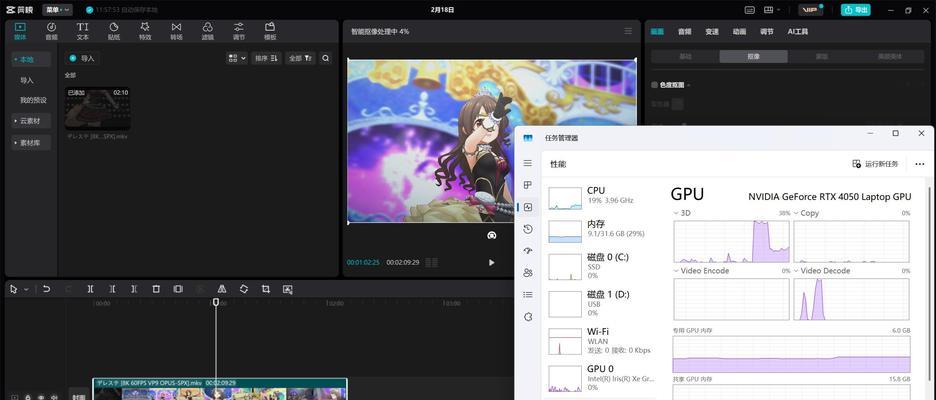Click the split clip tool in timeline toolbar

(90, 289)
